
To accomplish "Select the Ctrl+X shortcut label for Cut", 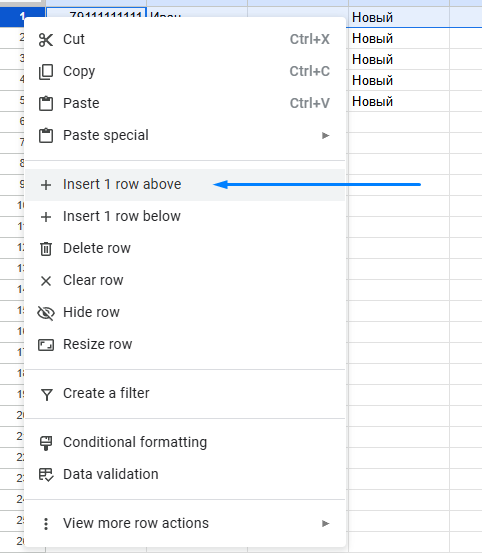I will pos(310,39).
